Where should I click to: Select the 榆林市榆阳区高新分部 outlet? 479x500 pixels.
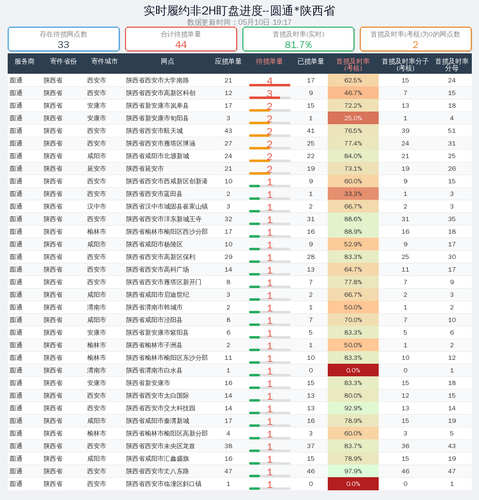(x=167, y=433)
